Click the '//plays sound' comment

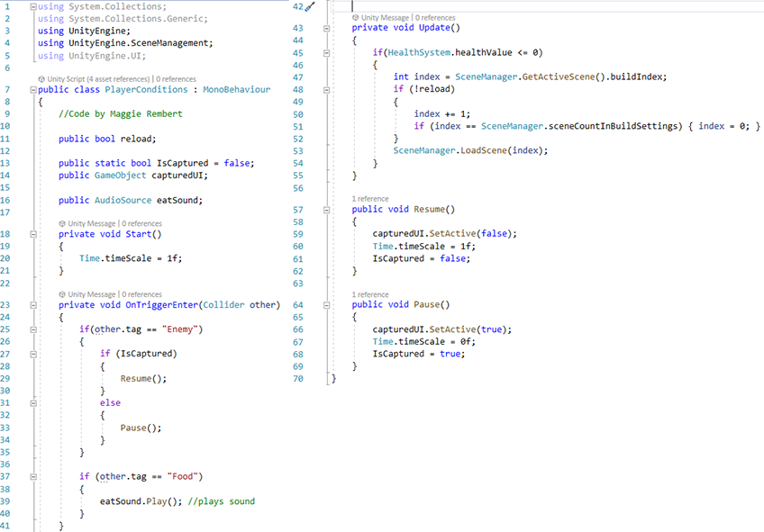[222, 501]
